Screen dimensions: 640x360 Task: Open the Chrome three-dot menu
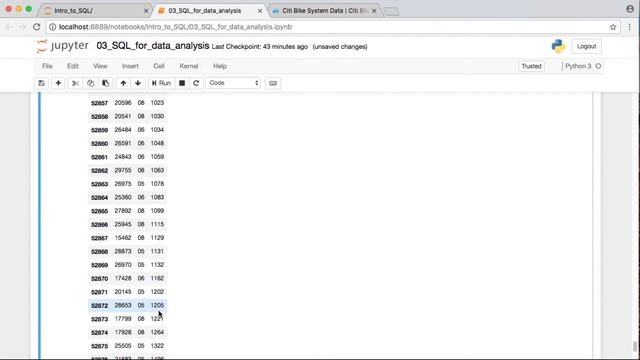pos(629,27)
